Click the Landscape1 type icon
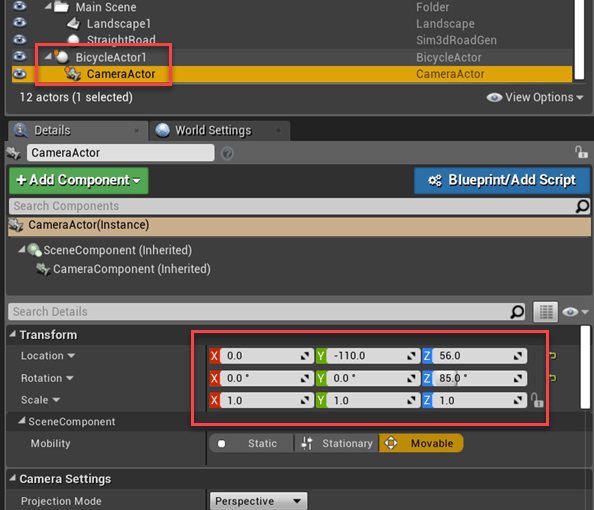This screenshot has width=594, height=510. [73, 23]
